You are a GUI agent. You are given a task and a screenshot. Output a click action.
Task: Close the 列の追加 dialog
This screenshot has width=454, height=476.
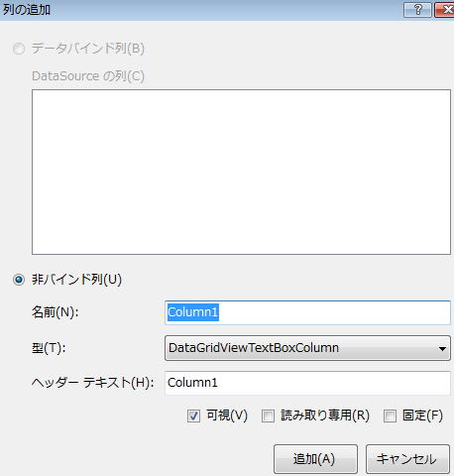point(444,10)
